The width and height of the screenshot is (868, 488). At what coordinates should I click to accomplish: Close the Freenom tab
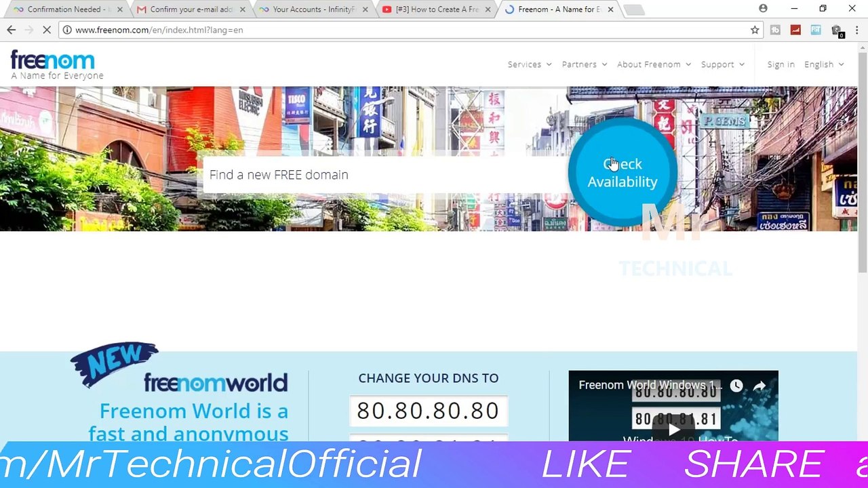pyautogui.click(x=610, y=9)
